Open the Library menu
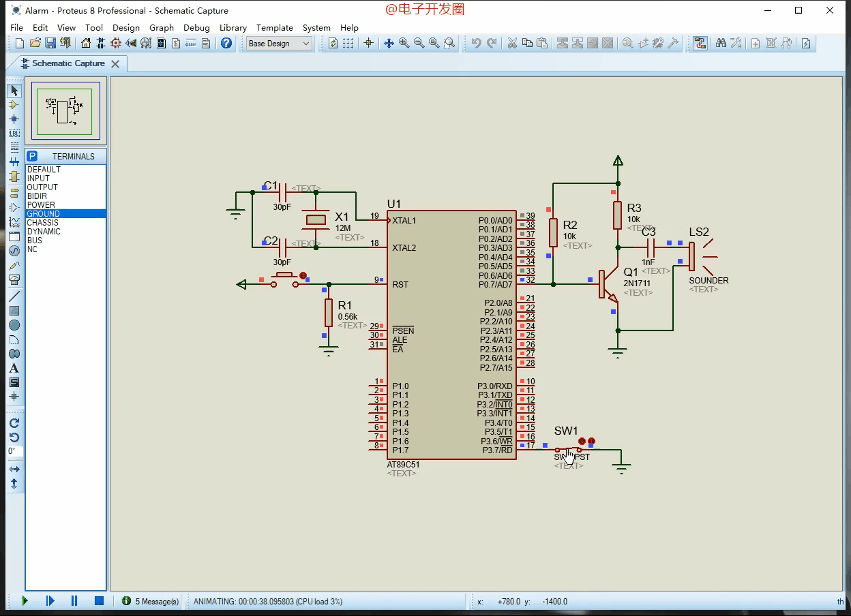 tap(233, 28)
